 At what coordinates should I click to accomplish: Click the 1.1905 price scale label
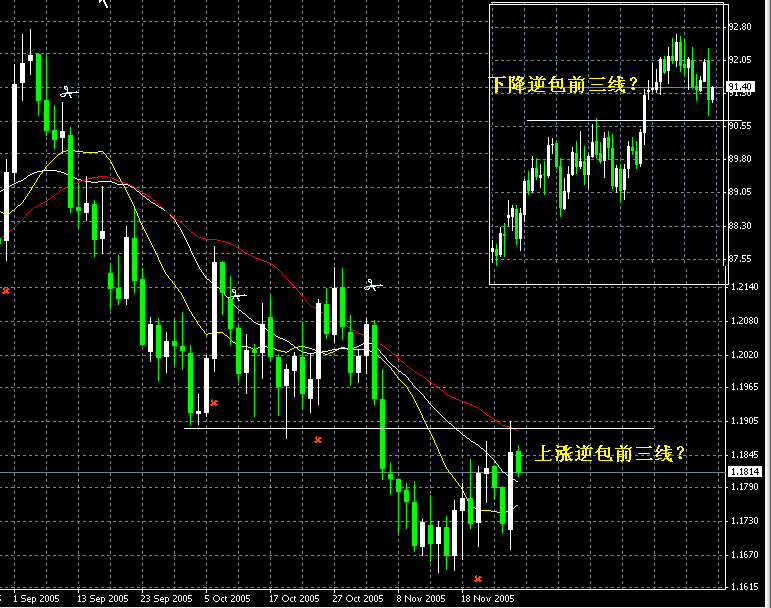pyautogui.click(x=744, y=421)
